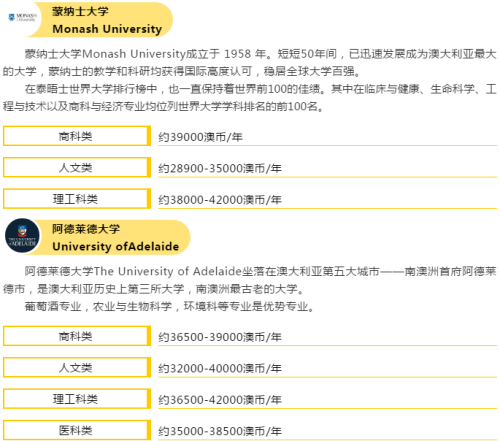Select the University ofAdelaide heading banner
This screenshot has height=441, width=500.
click(x=110, y=237)
